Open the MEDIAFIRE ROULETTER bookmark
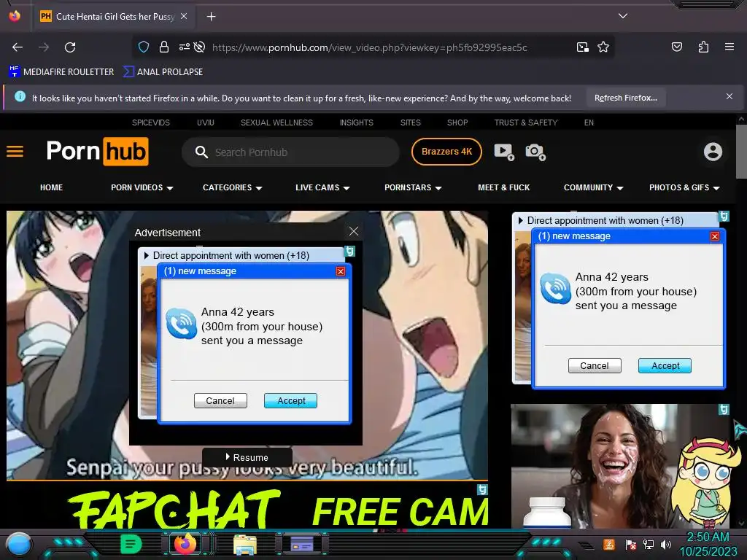Viewport: 747px width, 560px height. click(61, 72)
